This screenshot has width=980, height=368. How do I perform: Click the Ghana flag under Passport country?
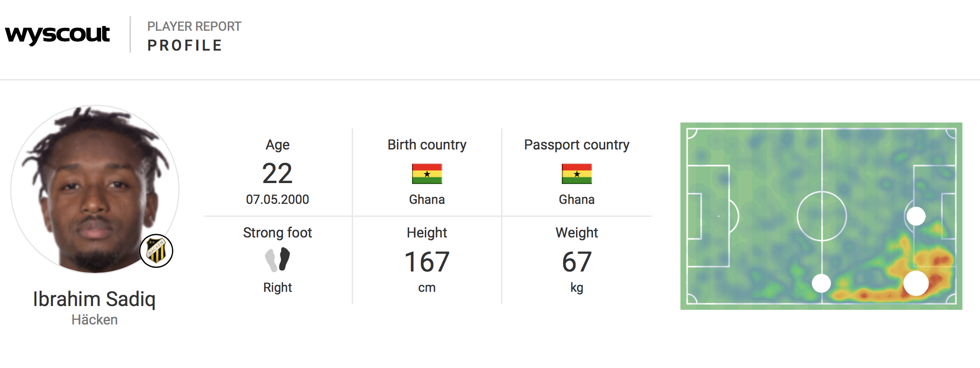pyautogui.click(x=576, y=174)
